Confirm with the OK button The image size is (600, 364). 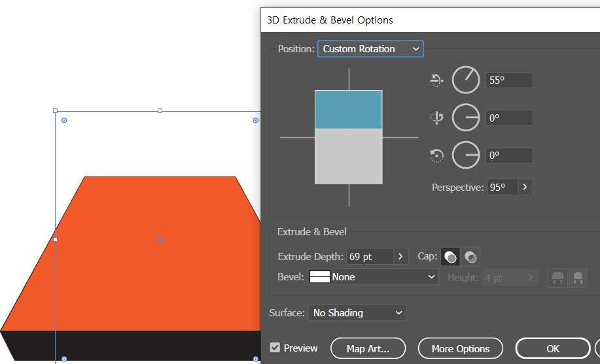click(553, 349)
